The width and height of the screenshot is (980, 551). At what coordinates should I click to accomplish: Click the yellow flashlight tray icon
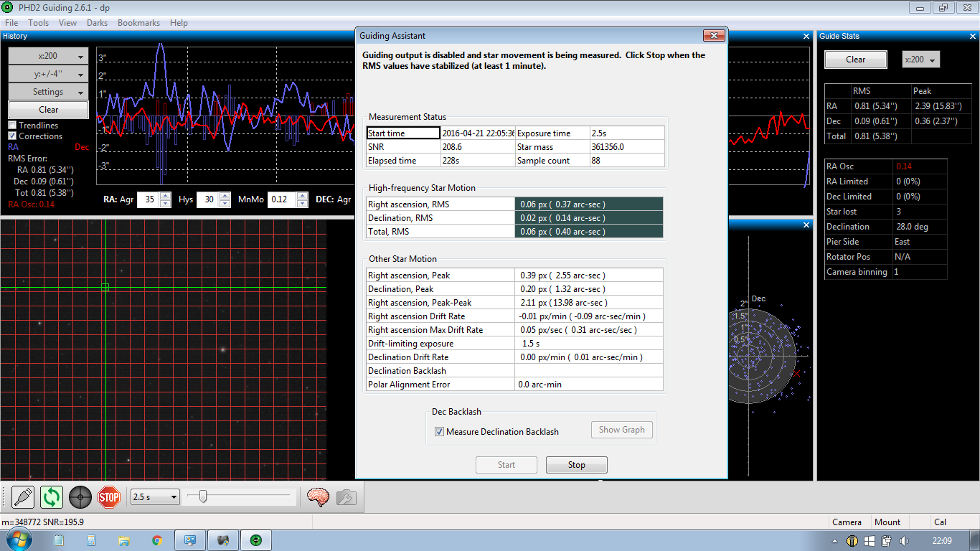tap(852, 541)
